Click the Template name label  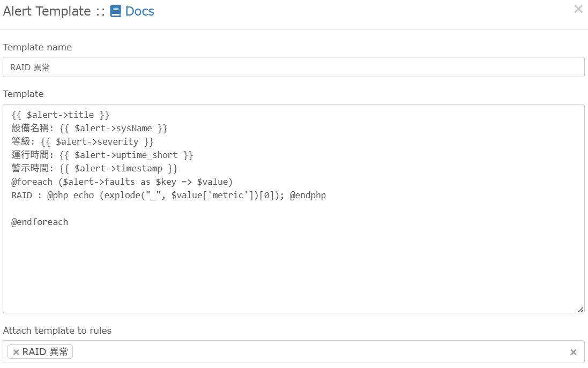(x=38, y=47)
